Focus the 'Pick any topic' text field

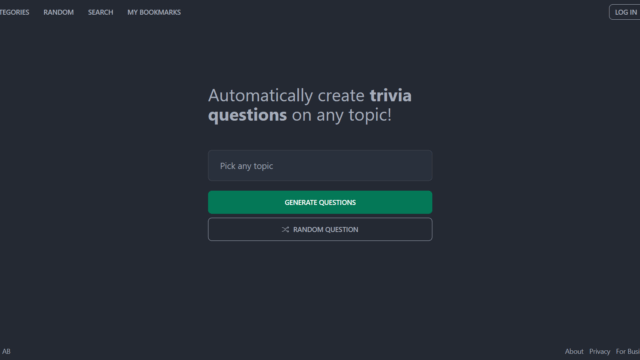pyautogui.click(x=320, y=166)
